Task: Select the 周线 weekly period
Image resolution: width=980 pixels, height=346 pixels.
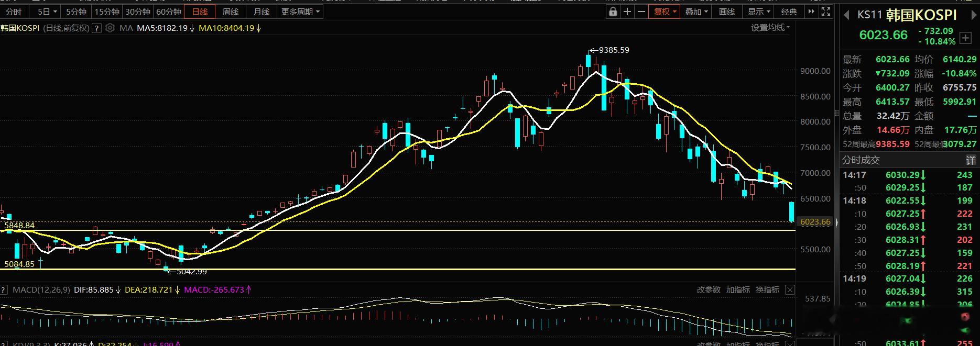Action: tap(231, 12)
